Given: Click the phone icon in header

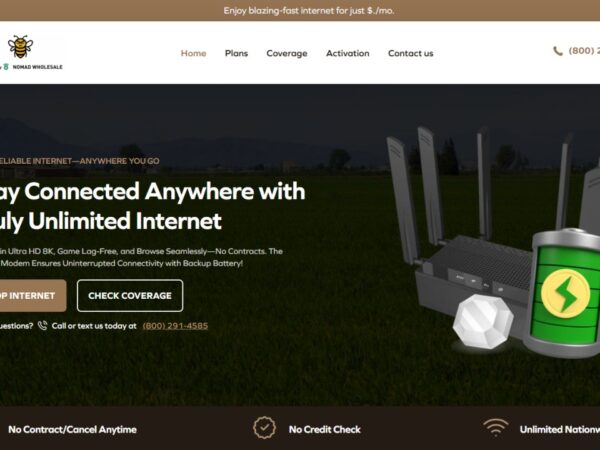Looking at the screenshot, I should [558, 51].
